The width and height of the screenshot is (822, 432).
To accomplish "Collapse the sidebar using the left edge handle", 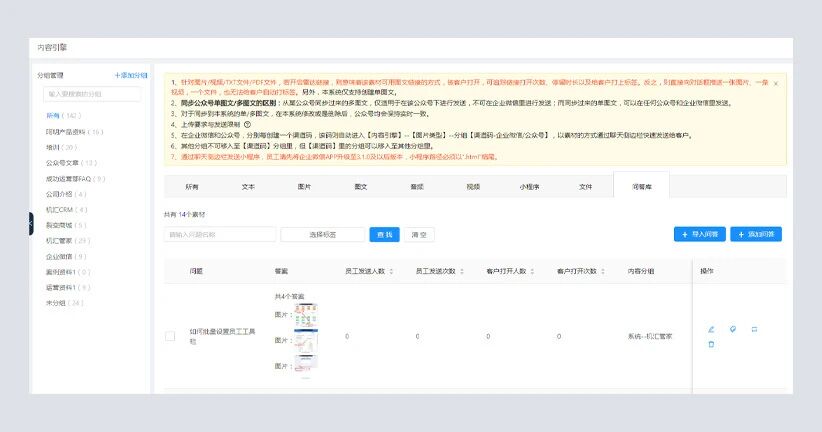I will (x=31, y=222).
